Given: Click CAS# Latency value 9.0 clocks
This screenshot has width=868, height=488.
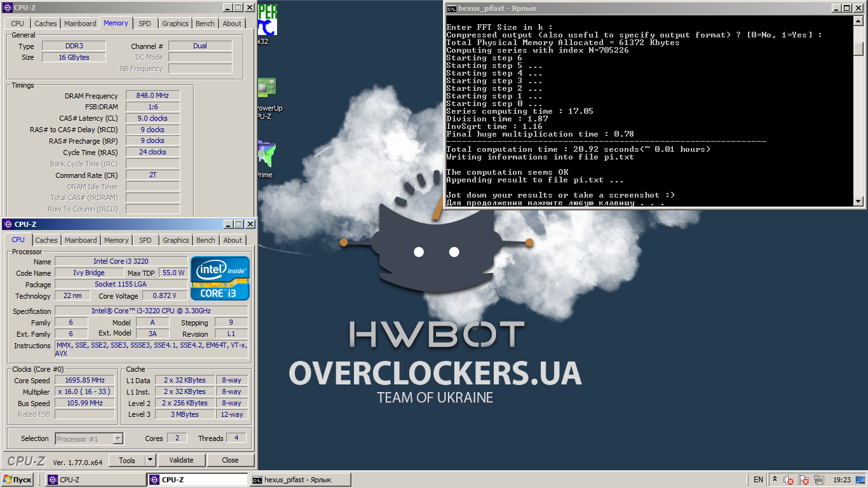Looking at the screenshot, I should pos(153,118).
